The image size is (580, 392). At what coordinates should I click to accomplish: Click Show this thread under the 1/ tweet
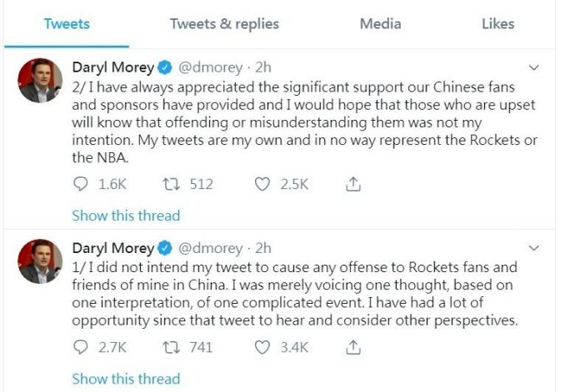point(126,379)
